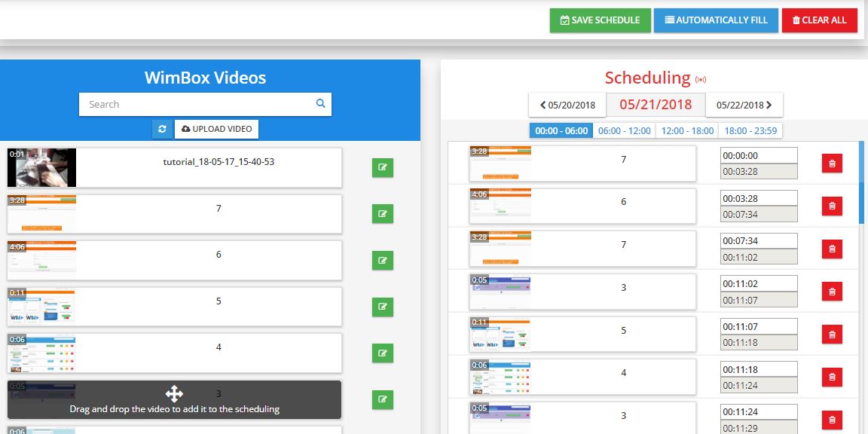Click library thumbnail of video 5
The width and height of the screenshot is (868, 434).
tap(41, 307)
